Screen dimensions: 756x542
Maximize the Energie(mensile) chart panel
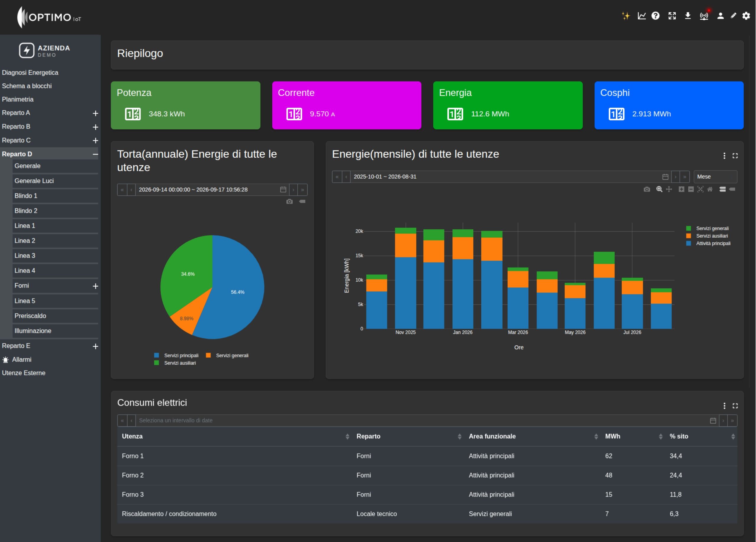735,156
